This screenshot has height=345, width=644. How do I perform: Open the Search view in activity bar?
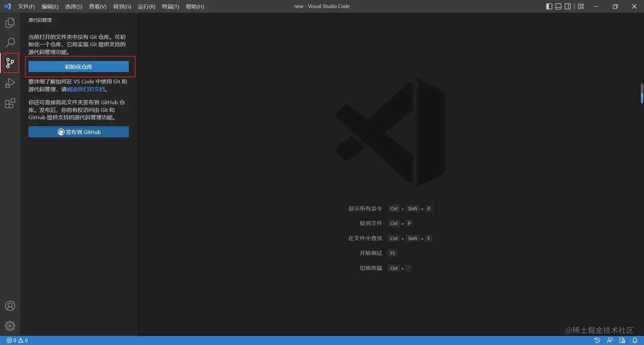[x=10, y=43]
